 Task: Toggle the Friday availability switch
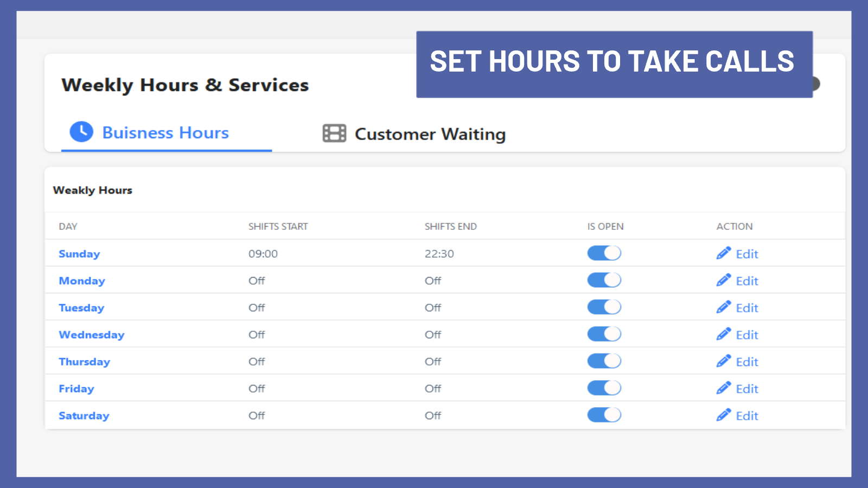604,388
